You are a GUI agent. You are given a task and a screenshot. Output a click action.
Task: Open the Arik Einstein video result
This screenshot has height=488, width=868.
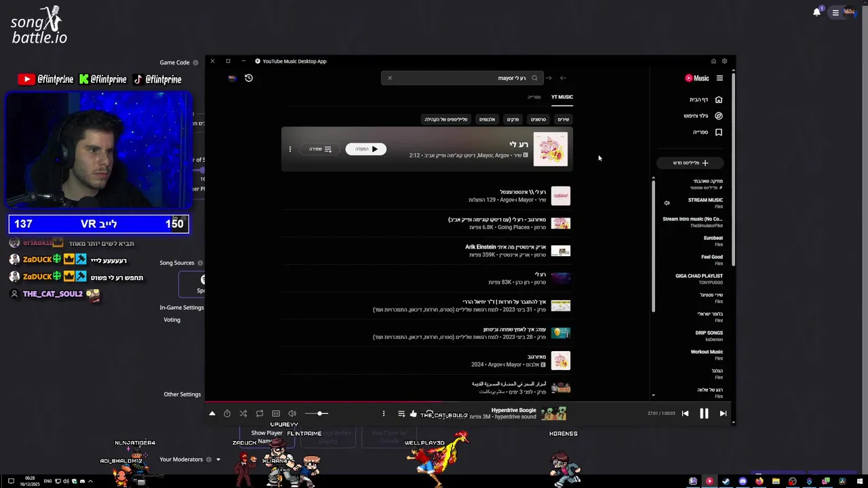pos(427,251)
